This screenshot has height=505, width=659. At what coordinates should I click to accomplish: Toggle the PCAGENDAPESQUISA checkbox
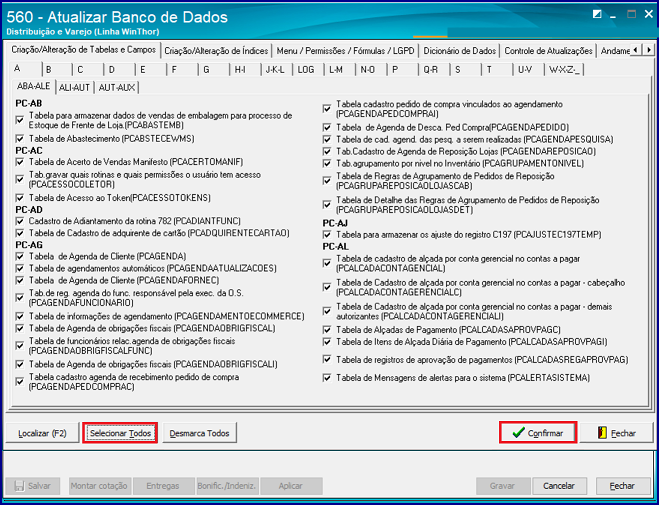(x=327, y=139)
